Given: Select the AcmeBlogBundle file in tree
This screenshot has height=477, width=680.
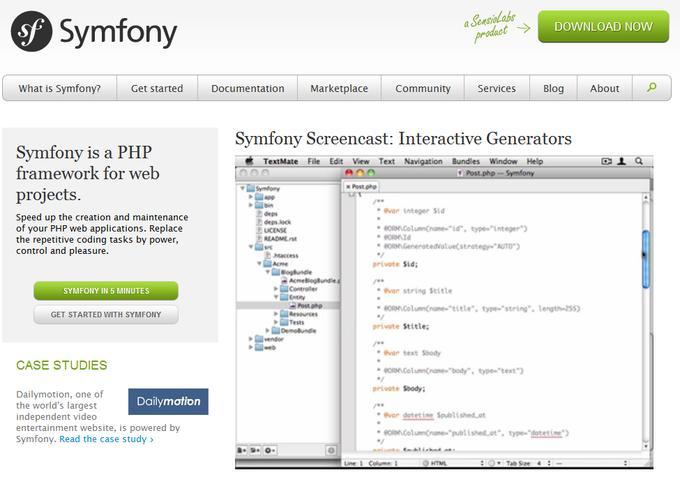Looking at the screenshot, I should click(311, 281).
